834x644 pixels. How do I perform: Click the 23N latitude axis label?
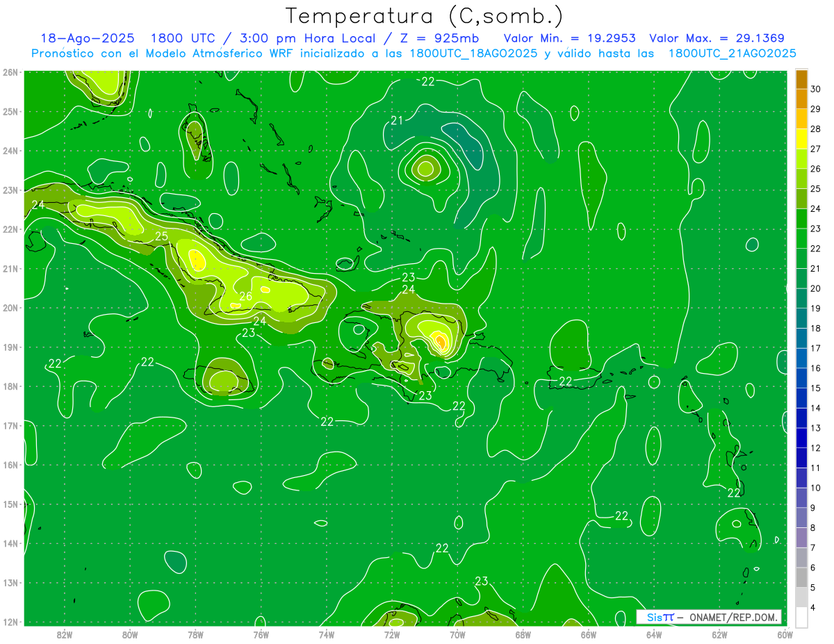point(10,190)
